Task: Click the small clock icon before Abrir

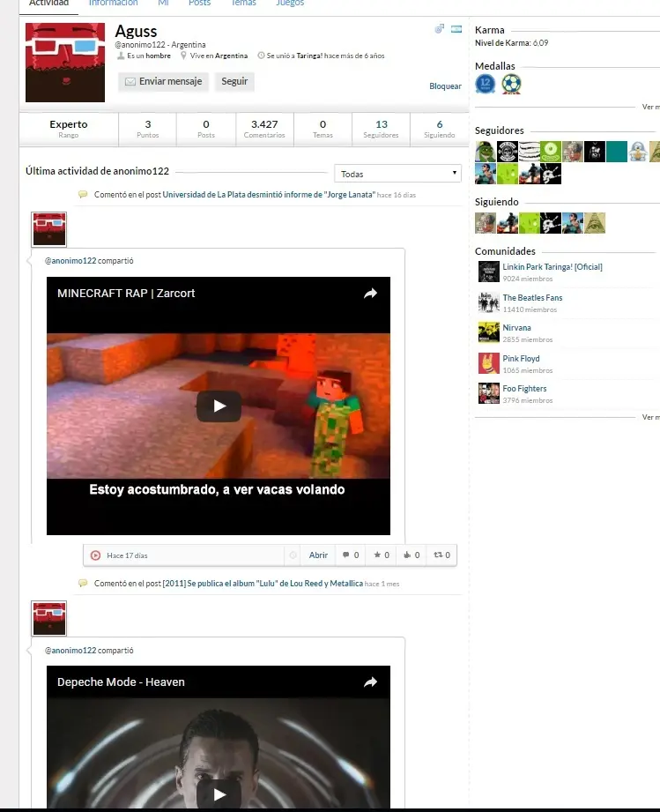Action: coord(293,555)
